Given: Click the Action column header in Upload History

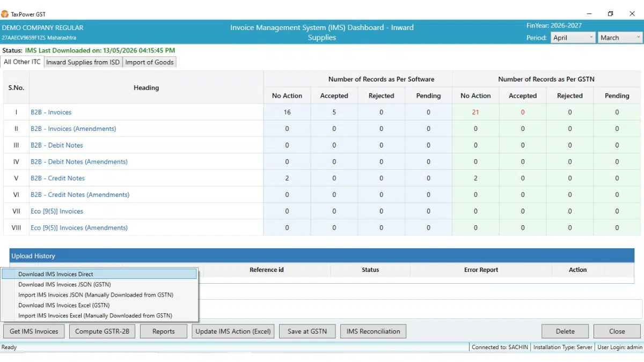Looking at the screenshot, I should (x=578, y=270).
